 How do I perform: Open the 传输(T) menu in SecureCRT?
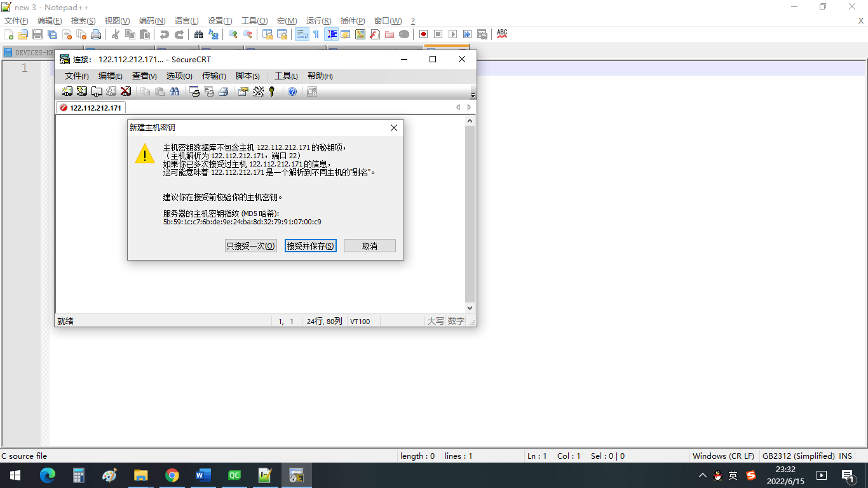pos(214,76)
